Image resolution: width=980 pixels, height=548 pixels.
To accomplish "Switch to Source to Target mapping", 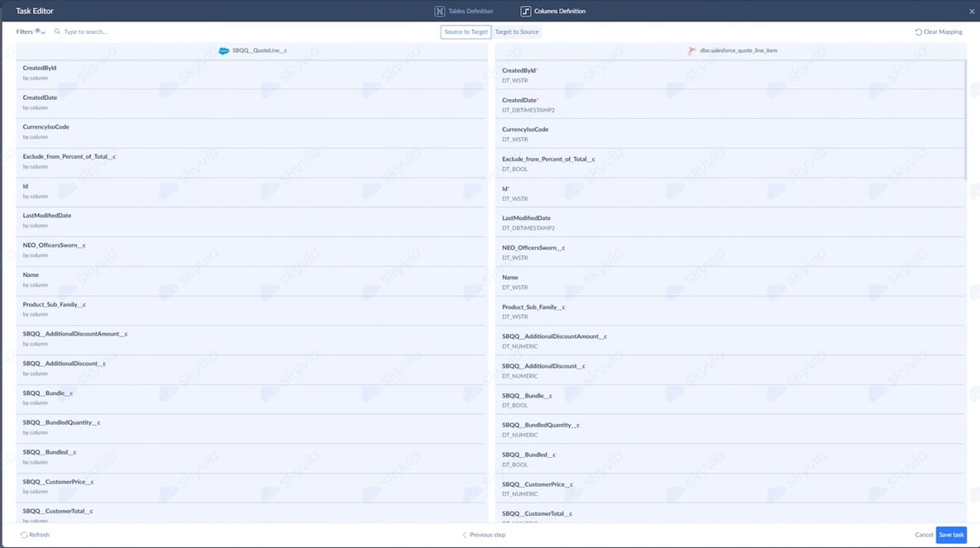I will [x=466, y=32].
